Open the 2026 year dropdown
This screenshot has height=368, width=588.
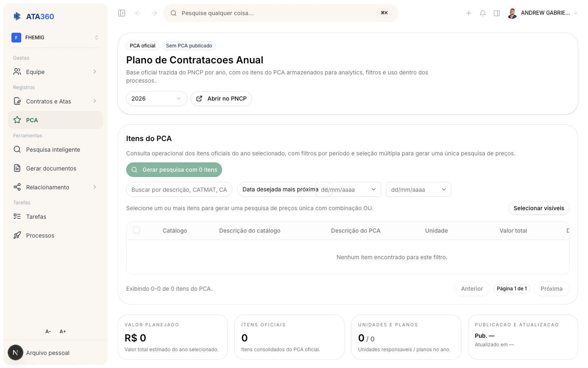coord(156,98)
